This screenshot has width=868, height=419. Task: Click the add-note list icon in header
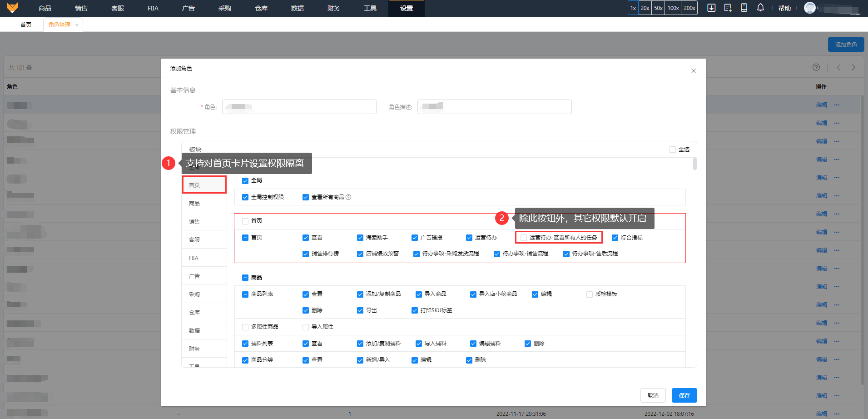(x=728, y=8)
